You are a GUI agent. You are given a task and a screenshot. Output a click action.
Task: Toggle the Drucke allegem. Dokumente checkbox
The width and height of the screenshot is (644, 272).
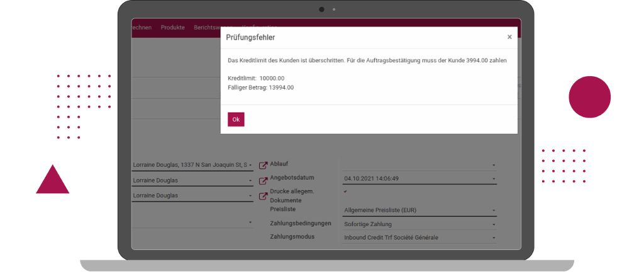click(x=345, y=191)
